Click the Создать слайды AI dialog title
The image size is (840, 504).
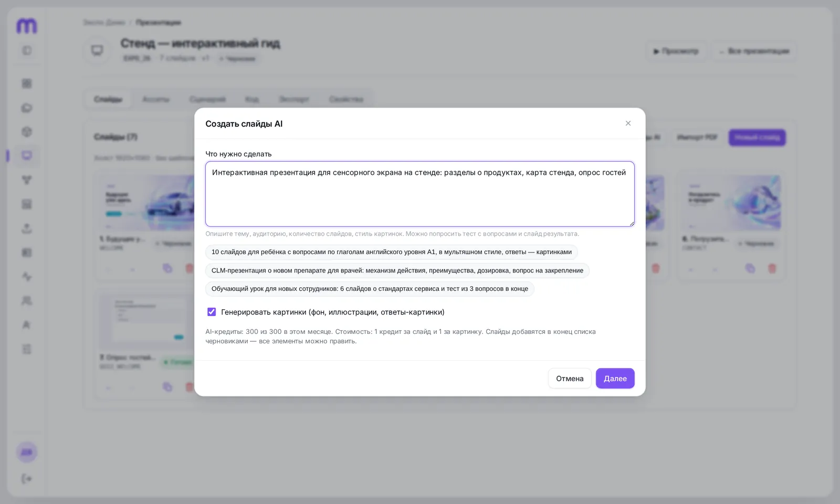244,124
